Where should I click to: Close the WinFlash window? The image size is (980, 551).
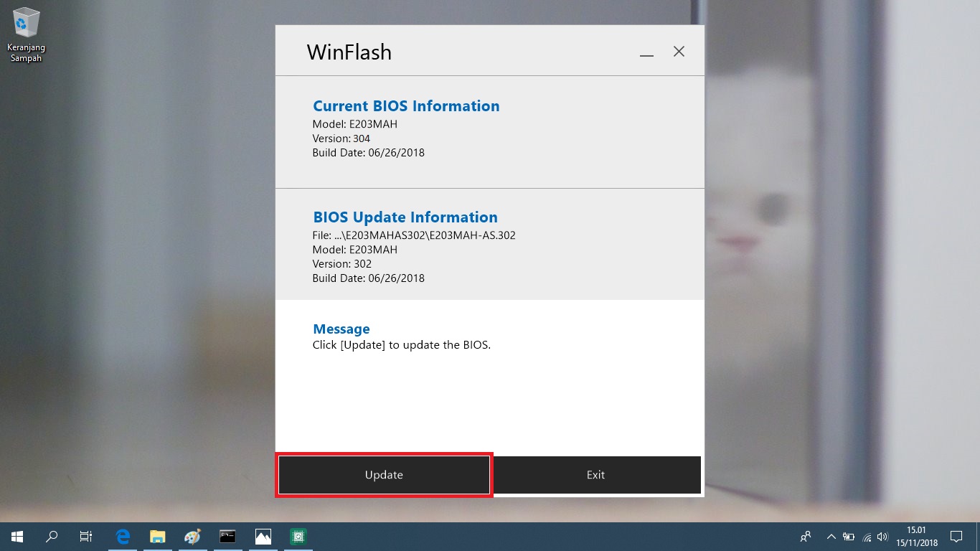[x=679, y=52]
